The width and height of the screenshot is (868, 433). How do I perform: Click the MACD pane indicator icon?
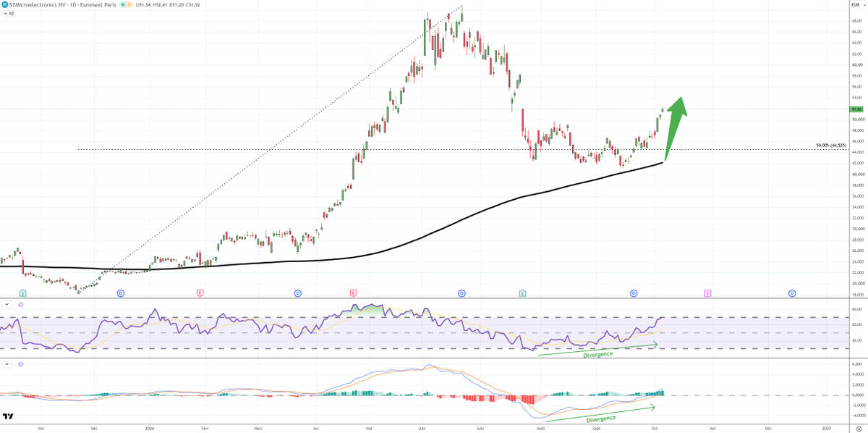20,364
